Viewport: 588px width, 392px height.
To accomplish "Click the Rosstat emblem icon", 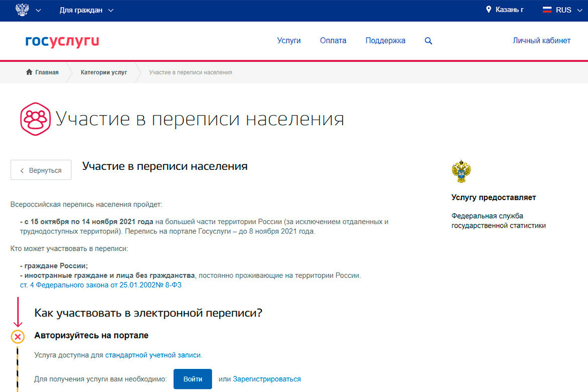I will point(461,171).
